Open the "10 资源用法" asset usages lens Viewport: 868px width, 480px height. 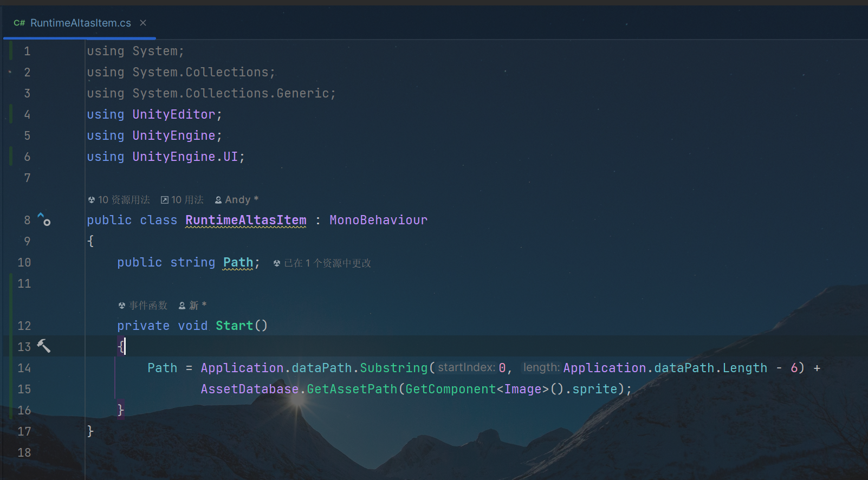coord(119,200)
